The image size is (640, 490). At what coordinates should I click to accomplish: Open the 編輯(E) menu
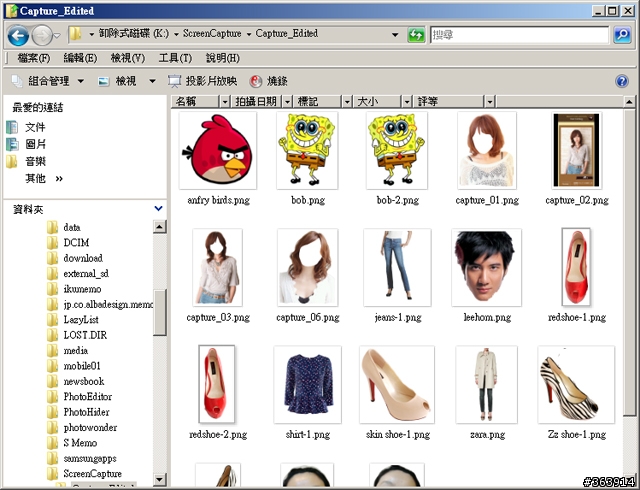[80, 58]
